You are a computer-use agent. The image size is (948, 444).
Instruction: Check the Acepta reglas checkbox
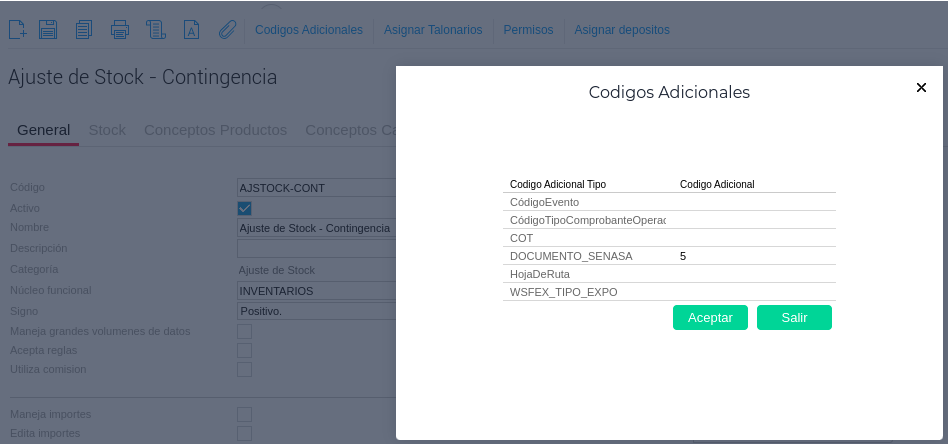(x=244, y=350)
